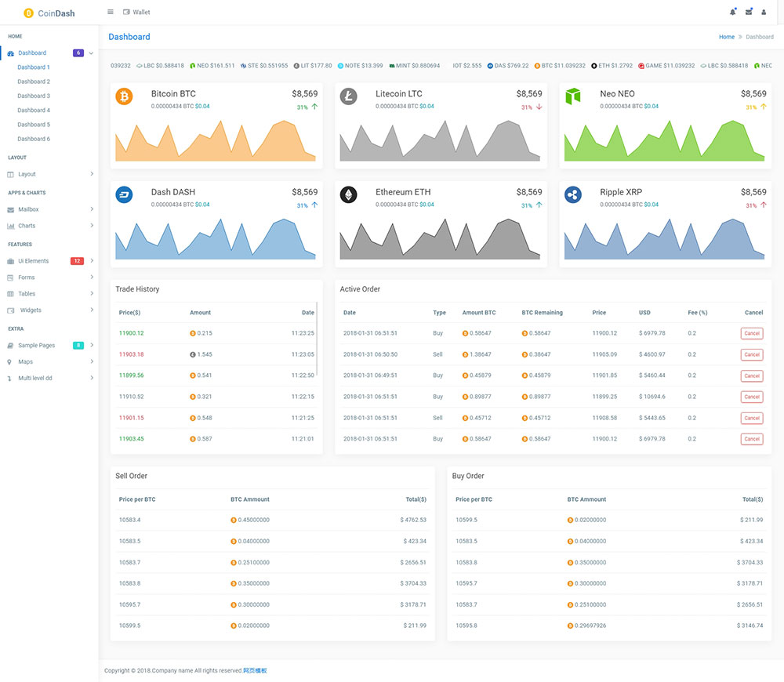Click the Layout grid icon in sidebar

[10, 175]
